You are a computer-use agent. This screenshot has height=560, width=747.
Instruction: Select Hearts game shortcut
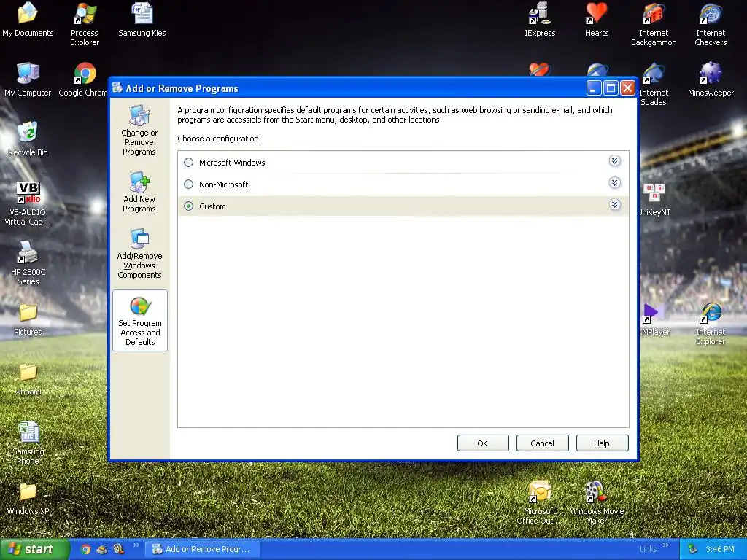coord(597,20)
